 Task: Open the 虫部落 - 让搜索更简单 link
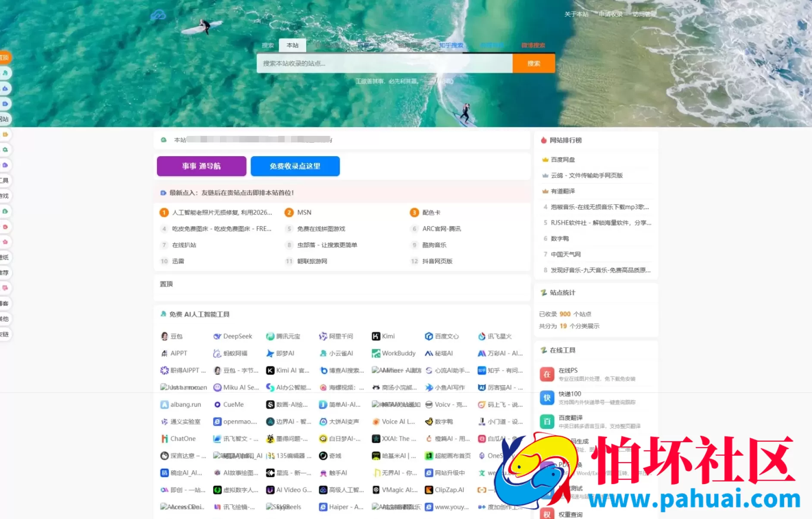[x=327, y=245]
